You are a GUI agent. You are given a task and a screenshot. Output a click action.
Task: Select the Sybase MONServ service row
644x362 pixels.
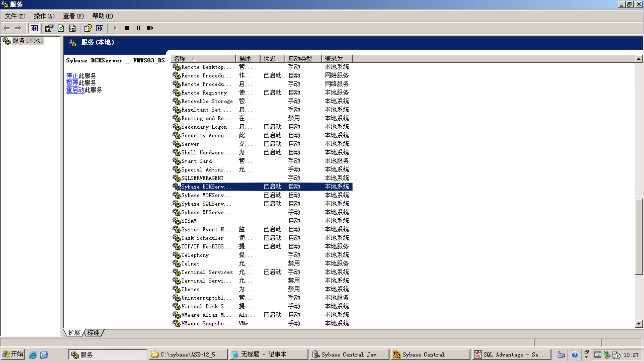click(262, 195)
